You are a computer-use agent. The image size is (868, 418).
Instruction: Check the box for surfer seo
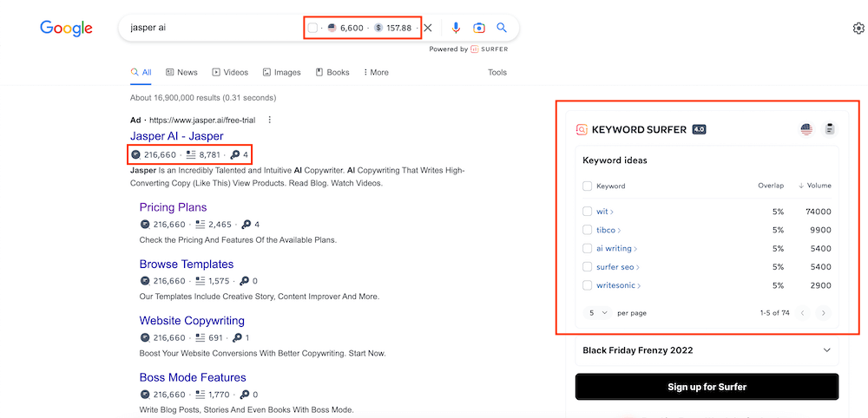coord(588,266)
